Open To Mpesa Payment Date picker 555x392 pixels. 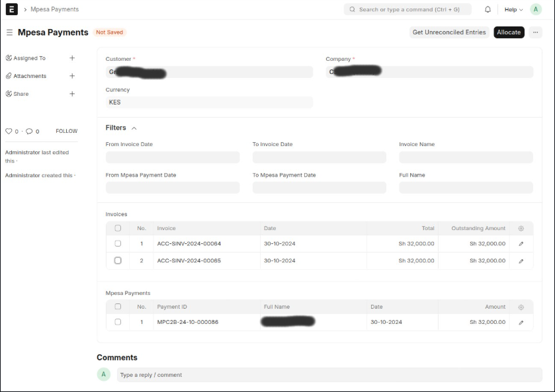coord(320,188)
